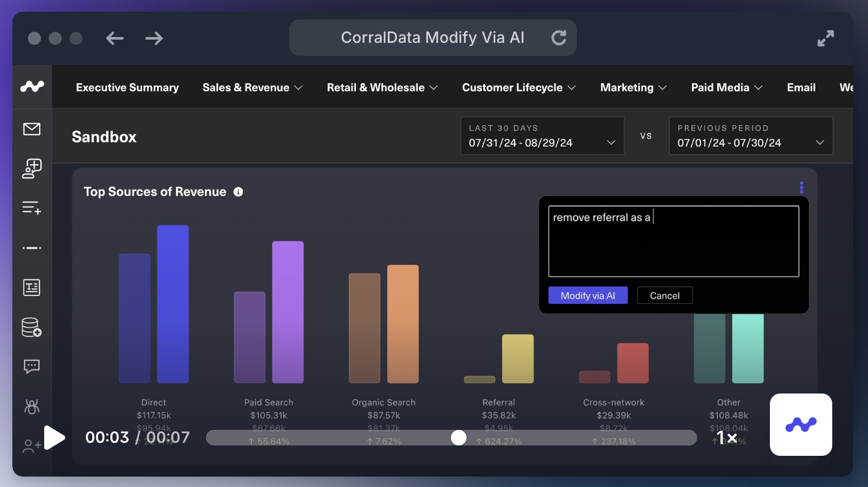The width and height of the screenshot is (868, 487).
Task: Open the Email menu item
Action: (801, 87)
